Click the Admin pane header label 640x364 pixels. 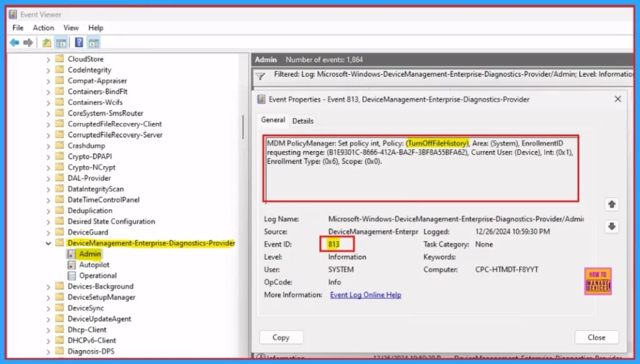pyautogui.click(x=266, y=59)
